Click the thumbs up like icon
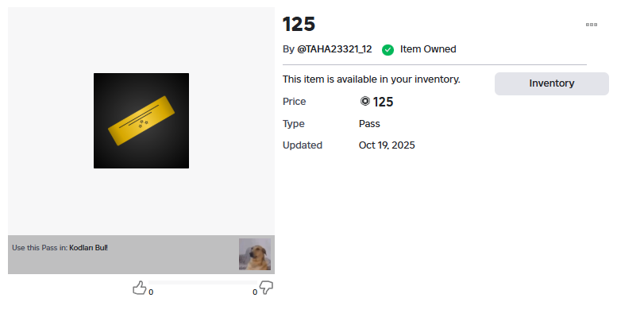The height and width of the screenshot is (325, 644). pyautogui.click(x=140, y=288)
